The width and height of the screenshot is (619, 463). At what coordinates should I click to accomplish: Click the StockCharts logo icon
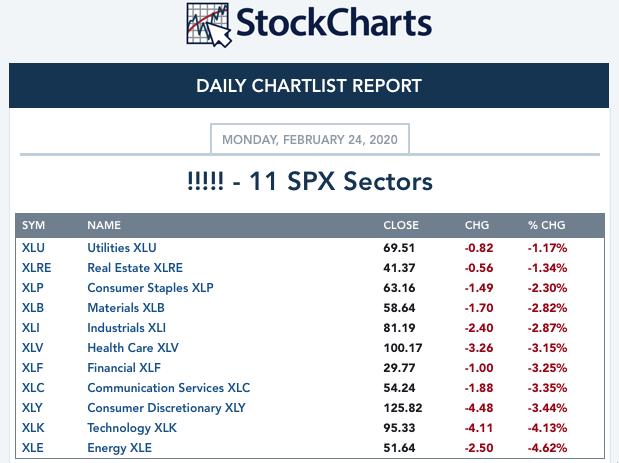(207, 25)
